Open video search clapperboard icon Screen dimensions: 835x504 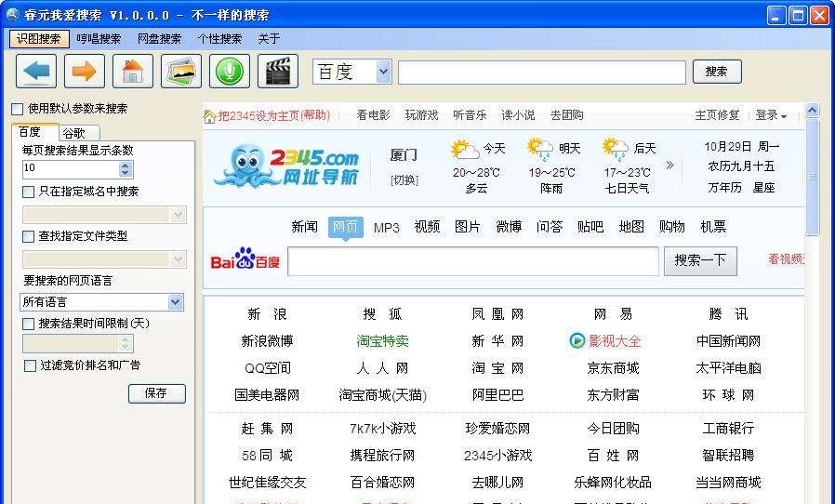pos(277,71)
